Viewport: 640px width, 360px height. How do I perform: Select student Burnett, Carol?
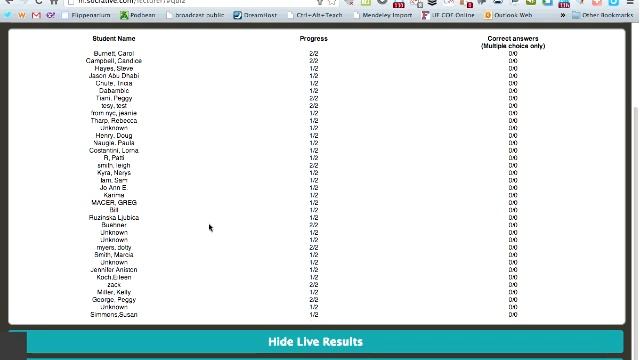coord(114,53)
